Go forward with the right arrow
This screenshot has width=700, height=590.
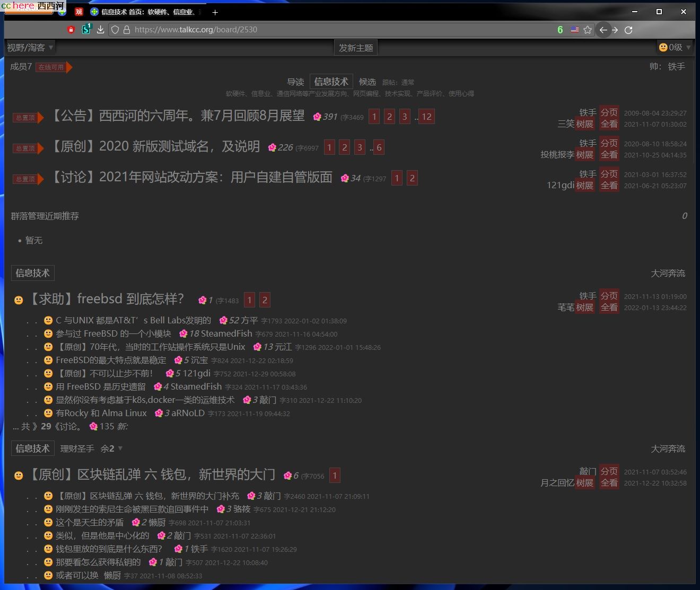click(x=615, y=30)
